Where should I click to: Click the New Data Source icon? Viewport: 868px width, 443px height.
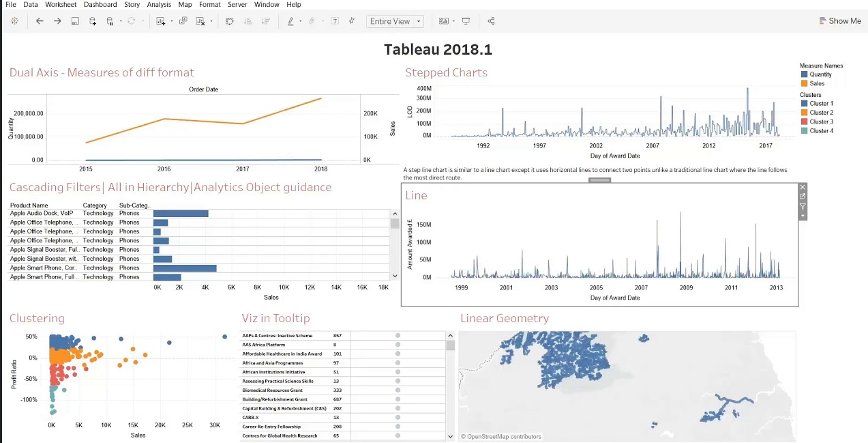93,21
